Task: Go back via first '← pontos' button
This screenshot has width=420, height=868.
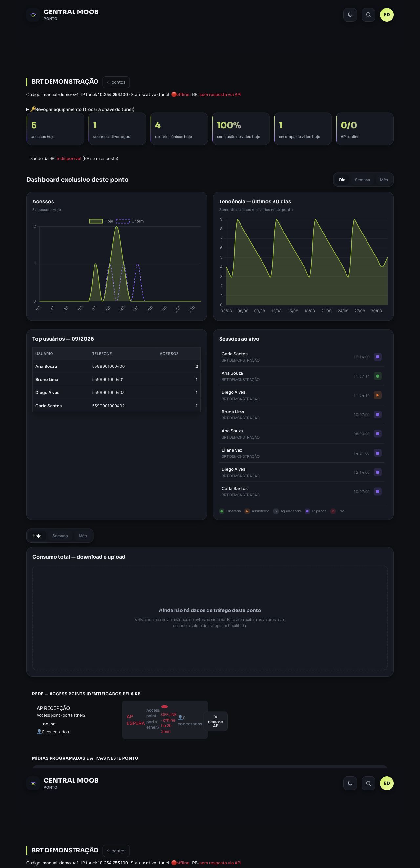Action: point(116,82)
